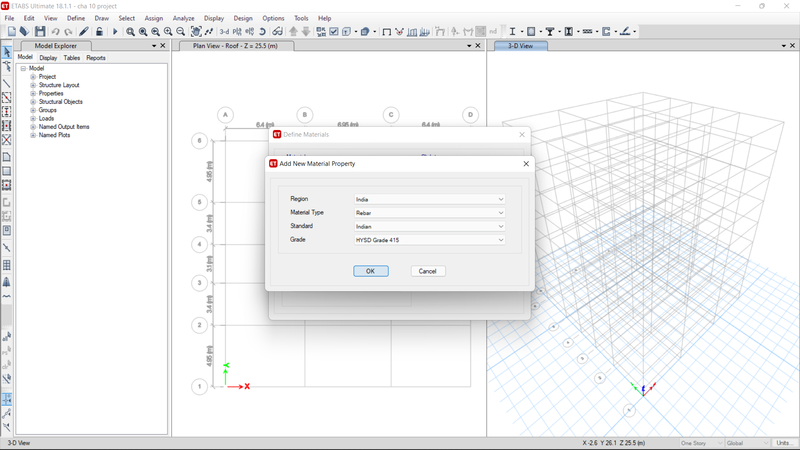The image size is (800, 450).
Task: Click the Units button in status bar
Action: coord(783,443)
